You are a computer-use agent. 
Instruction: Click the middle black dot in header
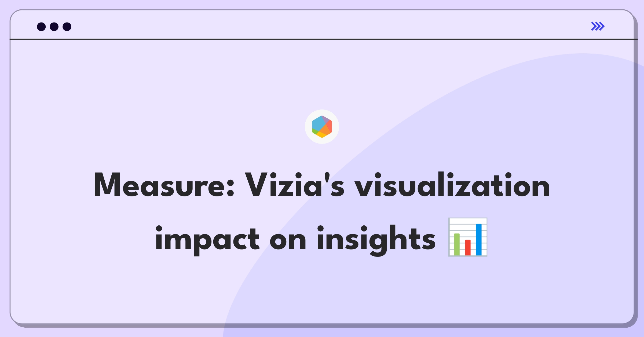(x=54, y=27)
